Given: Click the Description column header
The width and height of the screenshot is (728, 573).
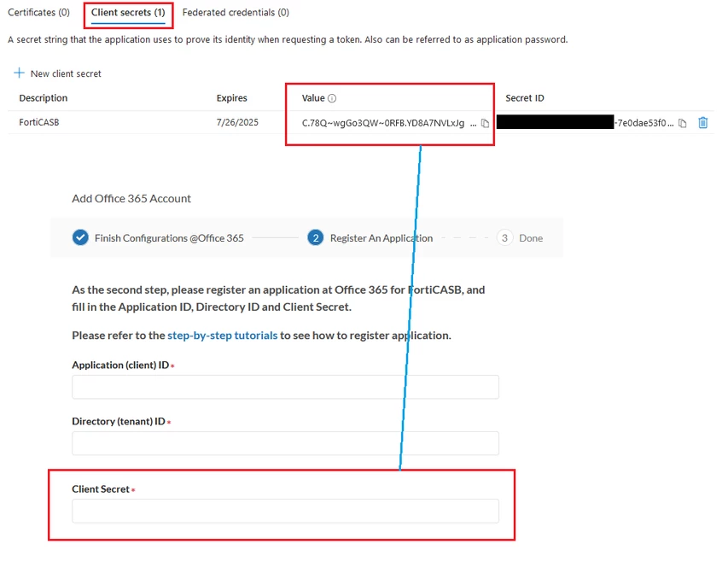Looking at the screenshot, I should pyautogui.click(x=44, y=98).
